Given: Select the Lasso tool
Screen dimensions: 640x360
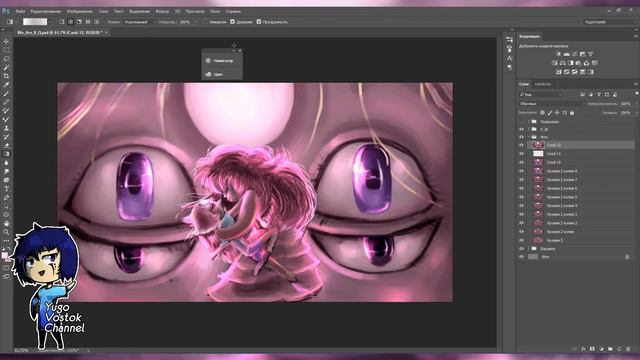Looking at the screenshot, I should pyautogui.click(x=6, y=59).
